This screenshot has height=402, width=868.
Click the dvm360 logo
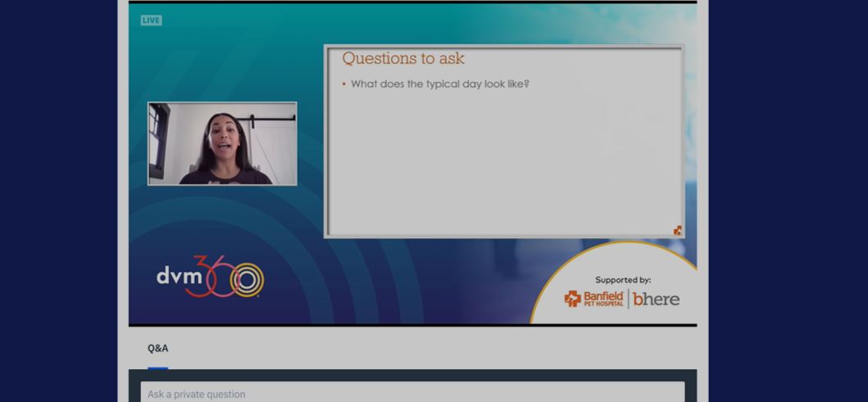coord(211,276)
